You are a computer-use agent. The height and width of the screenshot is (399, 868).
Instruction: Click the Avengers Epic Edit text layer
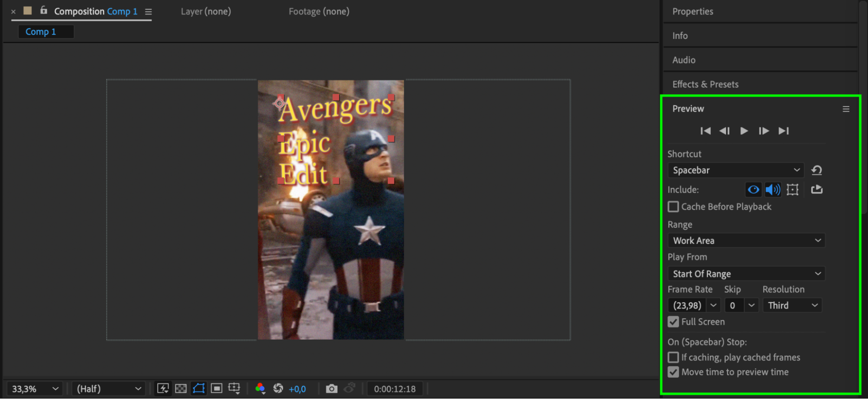coord(335,139)
